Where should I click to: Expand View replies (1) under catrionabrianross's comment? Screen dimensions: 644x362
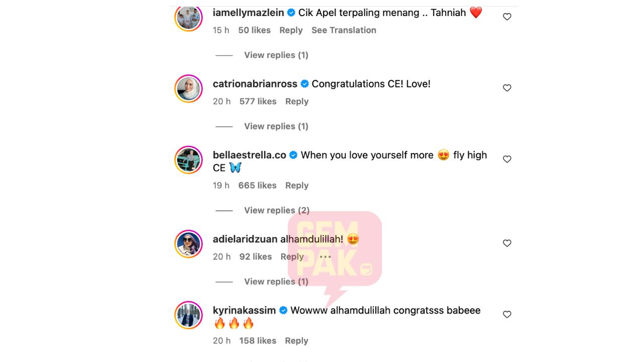click(276, 126)
